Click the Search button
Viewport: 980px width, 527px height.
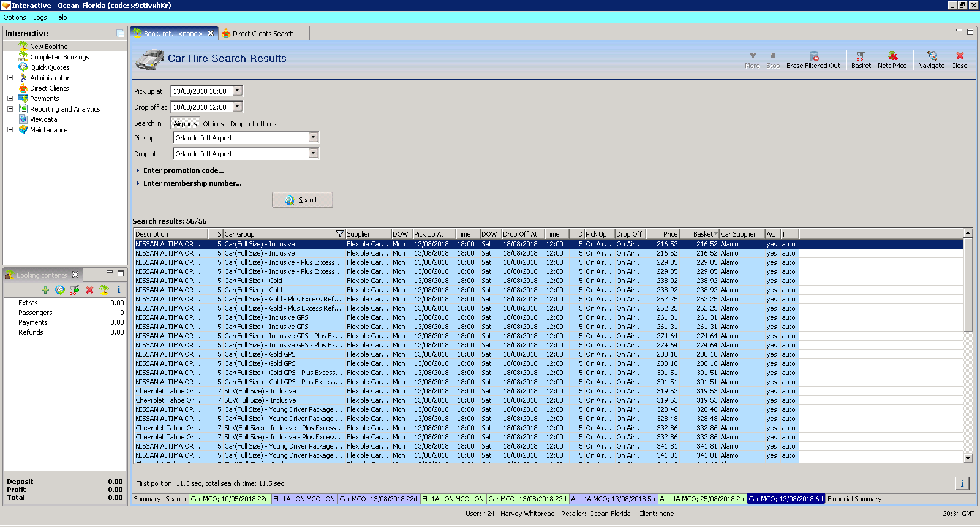click(303, 200)
